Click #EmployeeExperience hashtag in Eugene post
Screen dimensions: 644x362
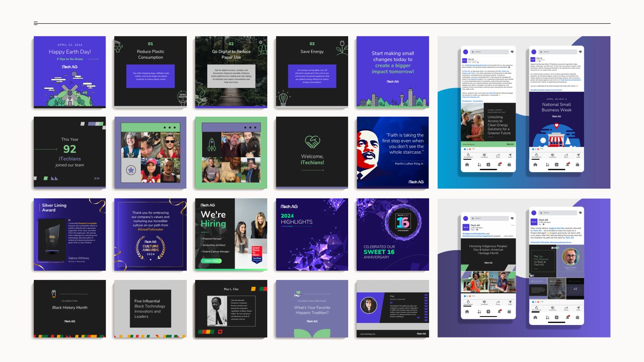tap(561, 242)
